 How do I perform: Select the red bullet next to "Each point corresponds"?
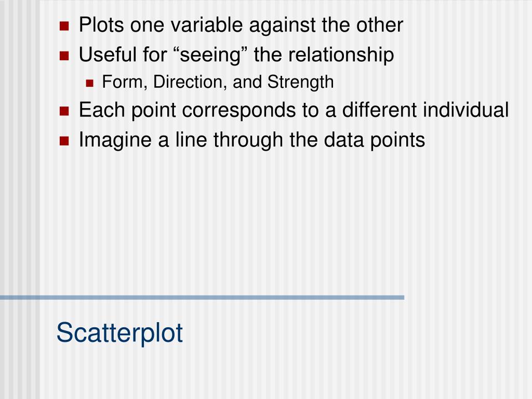(64, 111)
